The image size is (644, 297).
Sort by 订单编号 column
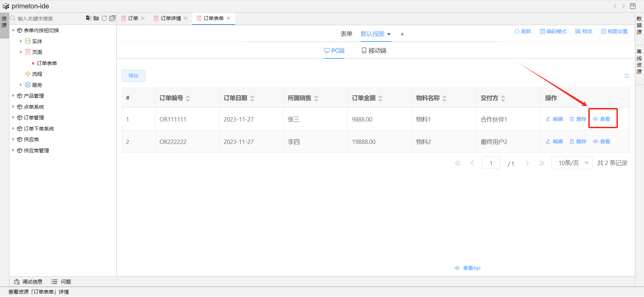(188, 98)
